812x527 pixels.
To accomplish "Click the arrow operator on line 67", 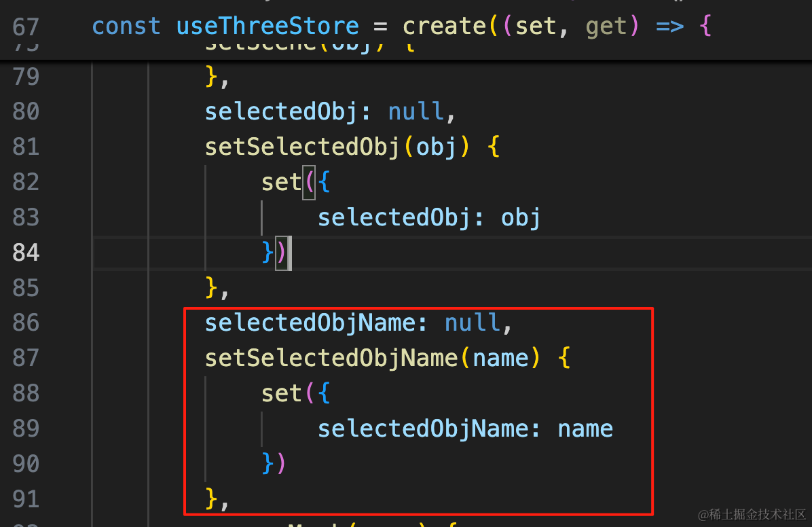I will 669,26.
